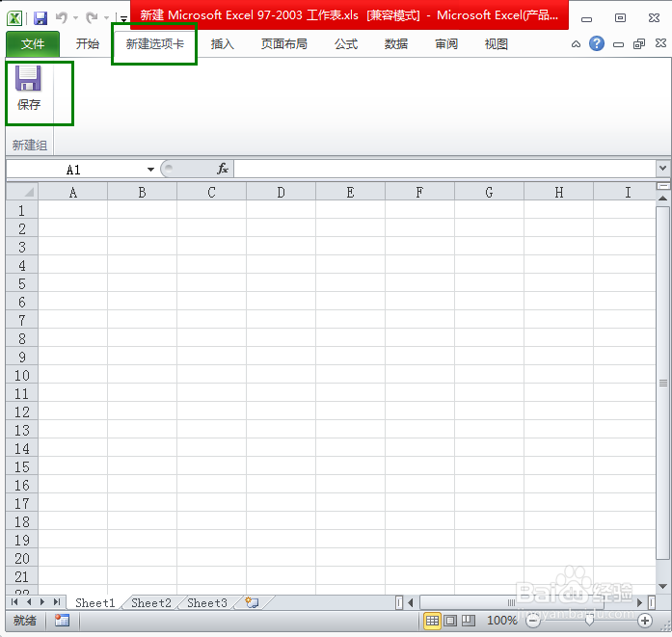The width and height of the screenshot is (672, 637).
Task: Open the Redo history dropdown arrow
Action: pyautogui.click(x=107, y=18)
